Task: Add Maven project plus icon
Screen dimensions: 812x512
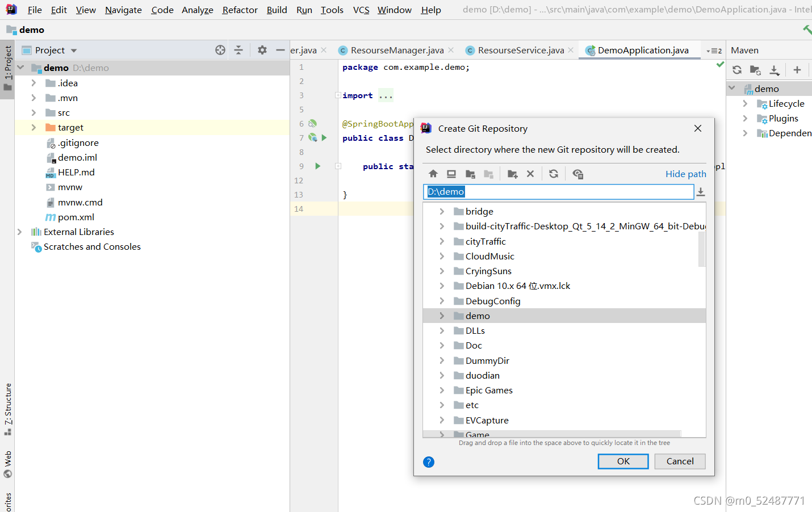Action: click(x=797, y=70)
